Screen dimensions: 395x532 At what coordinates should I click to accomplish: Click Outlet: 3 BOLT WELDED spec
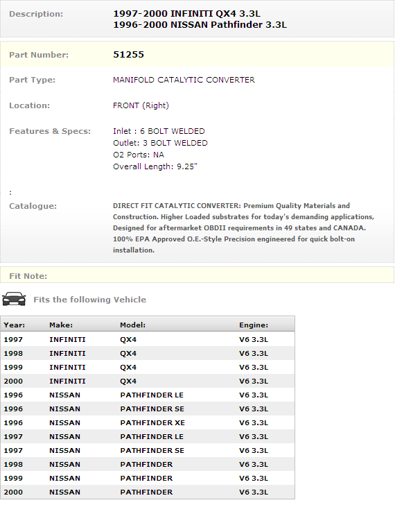point(160,143)
